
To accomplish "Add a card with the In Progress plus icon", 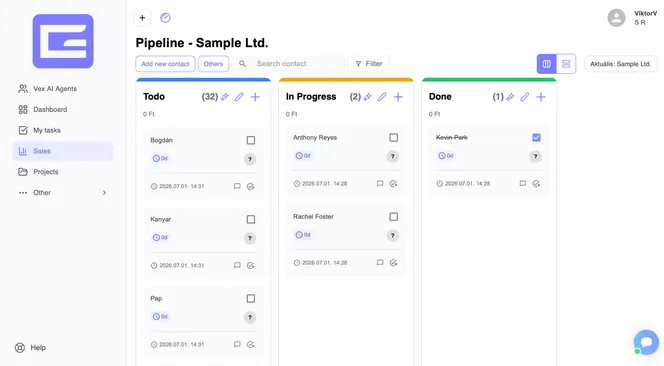I will coord(398,97).
